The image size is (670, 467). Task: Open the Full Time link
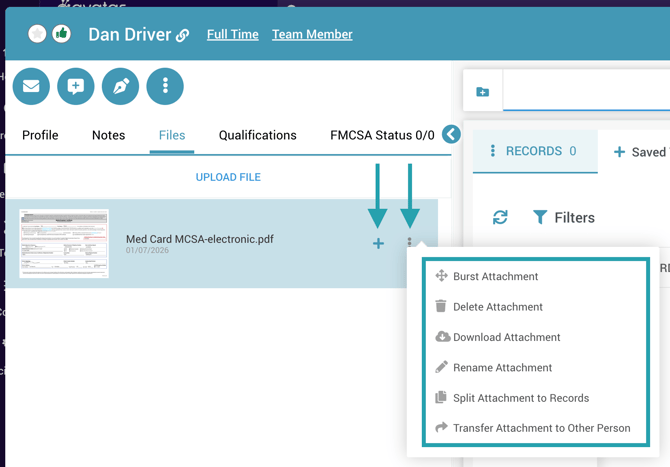232,34
